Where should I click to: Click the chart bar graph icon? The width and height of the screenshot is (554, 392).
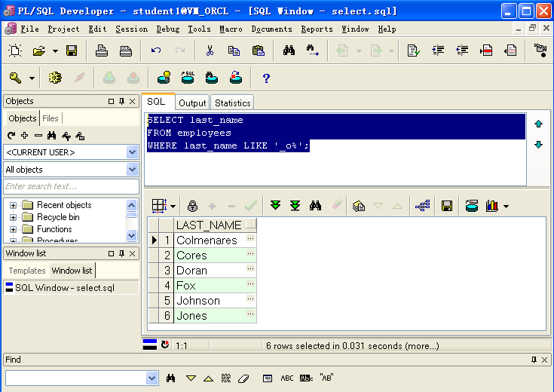tap(491, 206)
